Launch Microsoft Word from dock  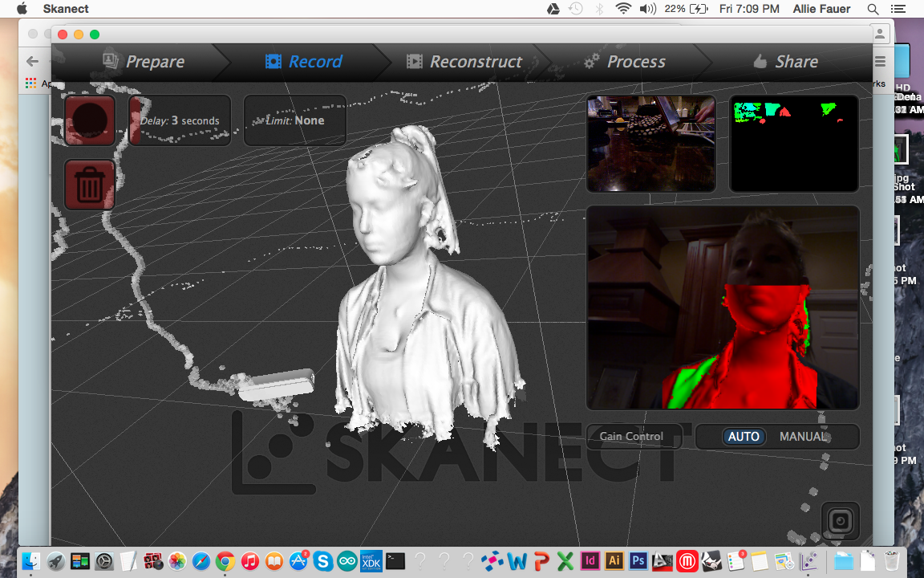tap(517, 561)
